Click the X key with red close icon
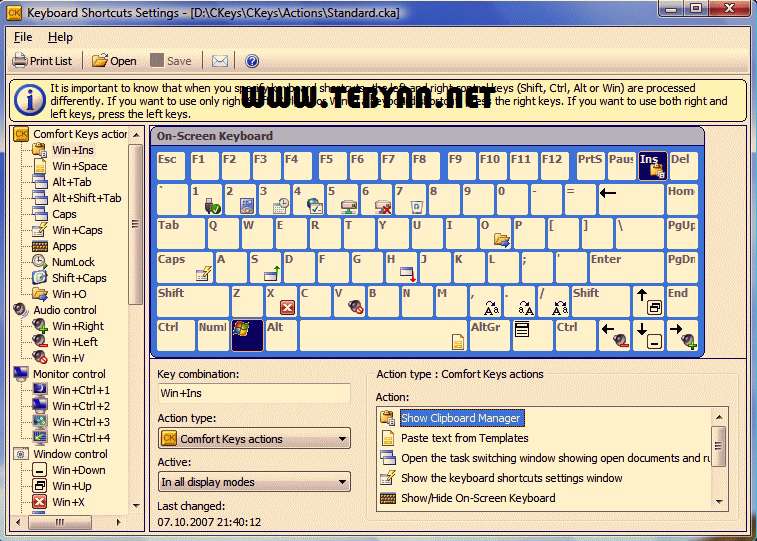 281,301
